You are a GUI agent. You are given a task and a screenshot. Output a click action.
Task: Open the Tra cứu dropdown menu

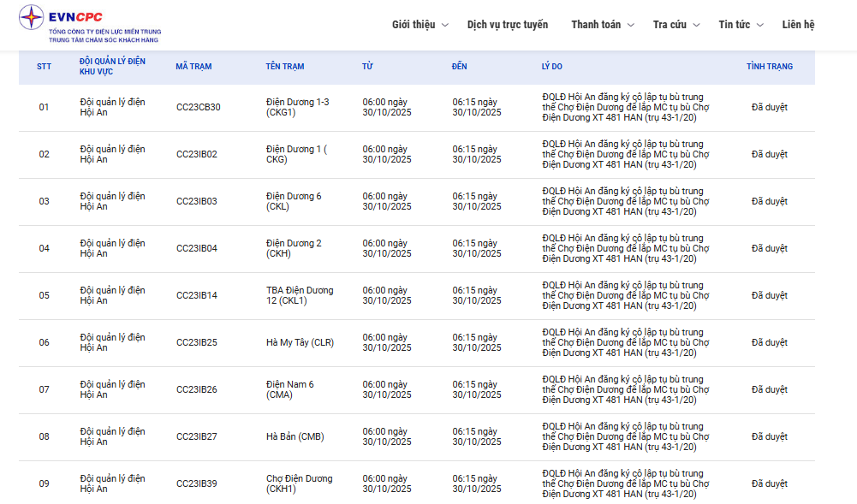[x=675, y=25]
